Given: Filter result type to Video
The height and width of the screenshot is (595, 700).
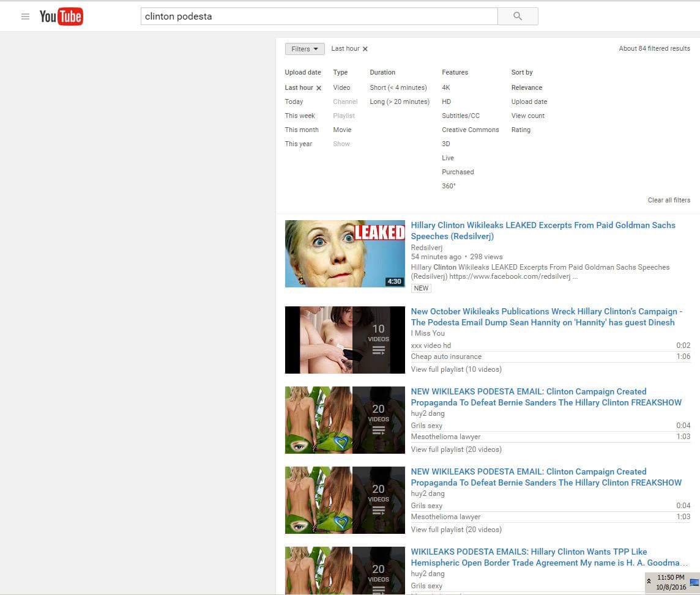Looking at the screenshot, I should point(341,87).
